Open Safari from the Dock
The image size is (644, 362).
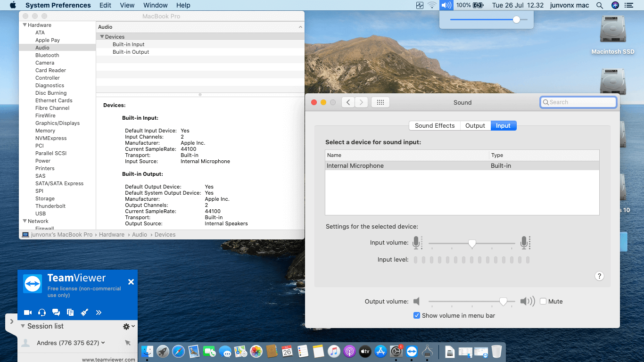tap(178, 351)
